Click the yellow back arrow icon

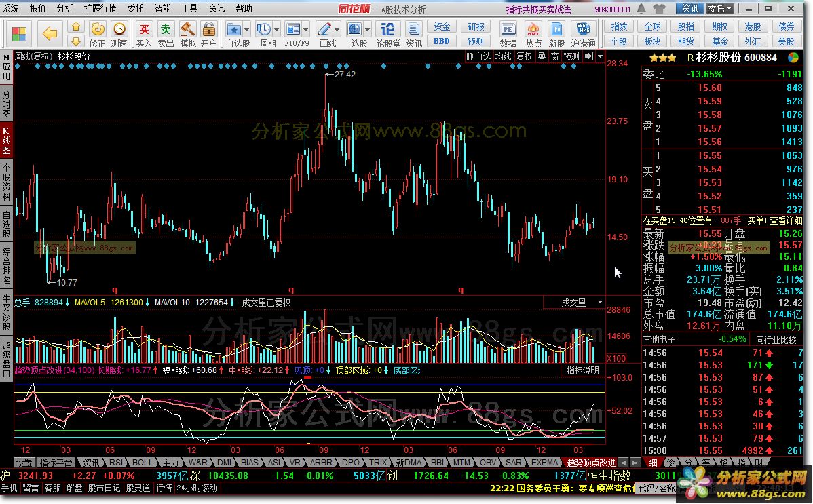coord(50,34)
